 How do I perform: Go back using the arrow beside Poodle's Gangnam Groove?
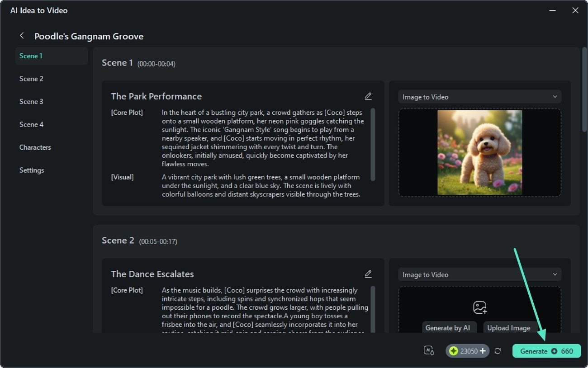(22, 36)
